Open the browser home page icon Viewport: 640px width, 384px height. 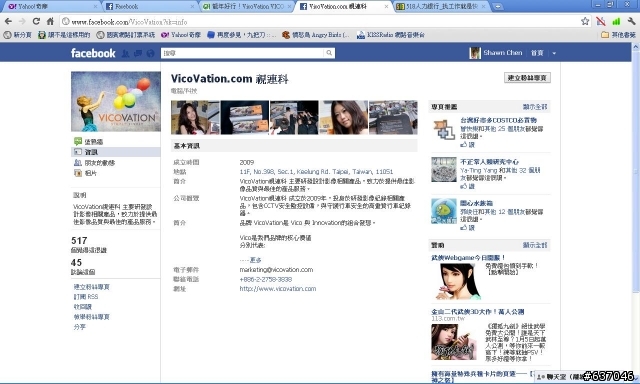point(50,21)
